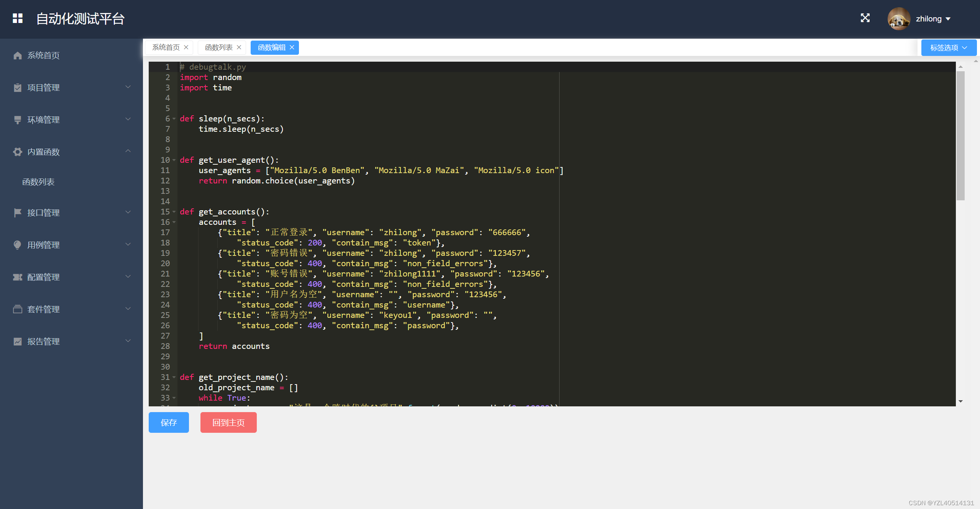This screenshot has height=509, width=980.
Task: Click the box icon beside 套件管理
Action: [18, 309]
